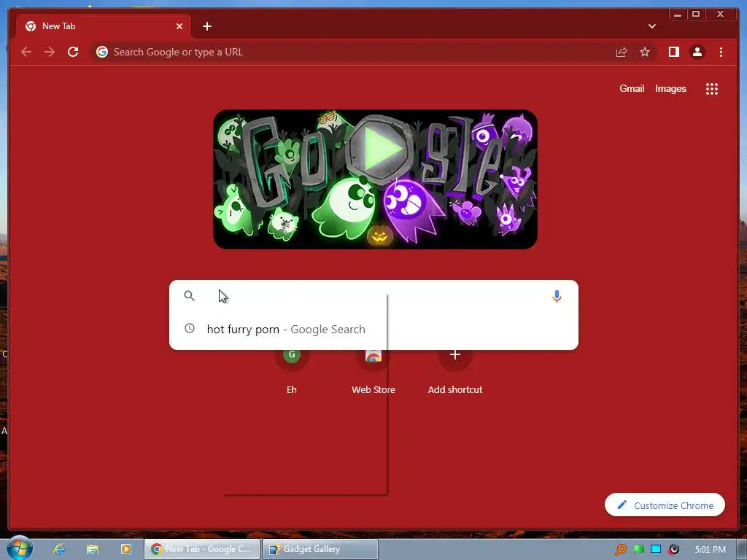
Task: Launch Internet Explorer from taskbar
Action: coord(58,549)
